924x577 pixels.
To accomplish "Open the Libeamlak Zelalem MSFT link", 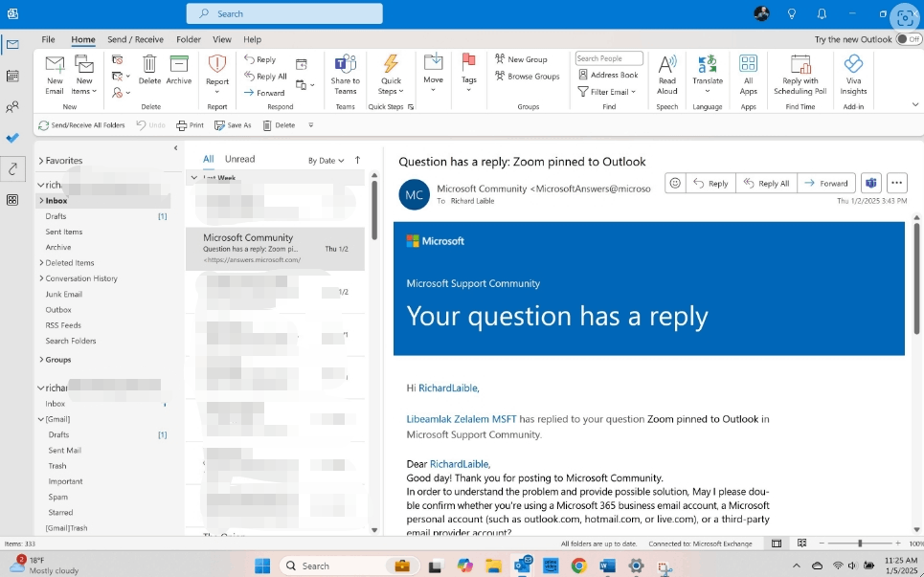I will [x=462, y=419].
